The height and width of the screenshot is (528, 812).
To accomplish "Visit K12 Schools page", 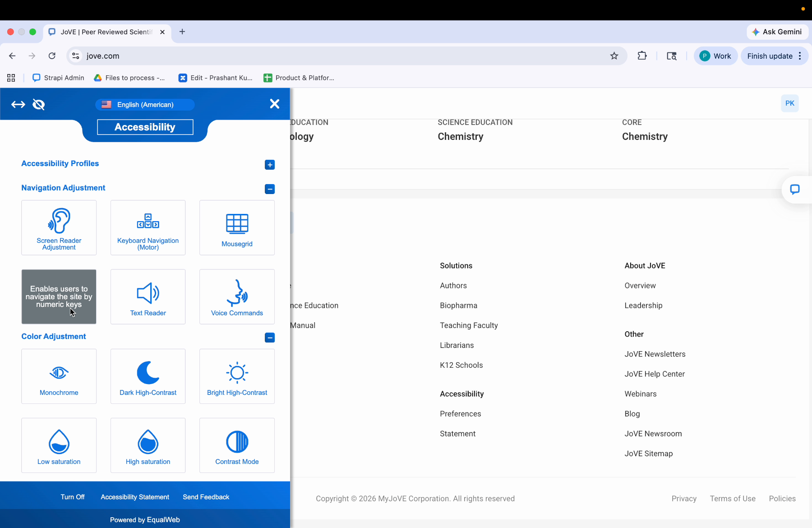I will coord(461,365).
